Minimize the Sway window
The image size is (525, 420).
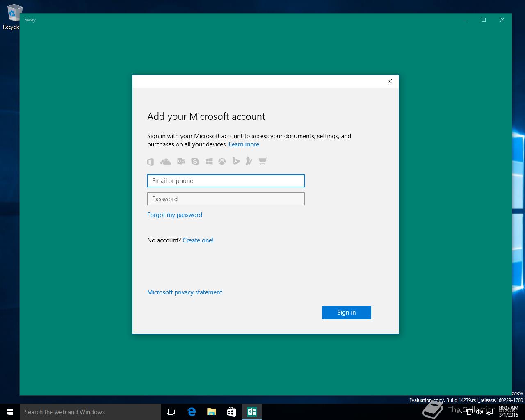[465, 20]
